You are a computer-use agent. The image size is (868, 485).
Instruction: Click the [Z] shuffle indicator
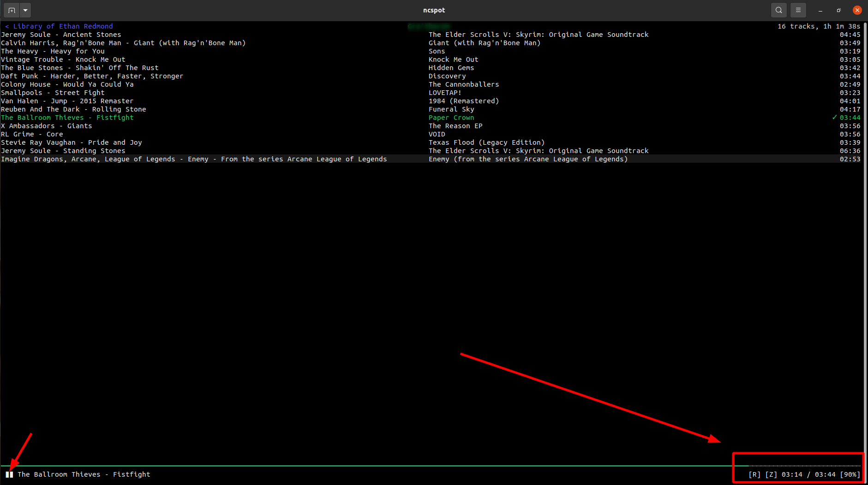pos(771,474)
